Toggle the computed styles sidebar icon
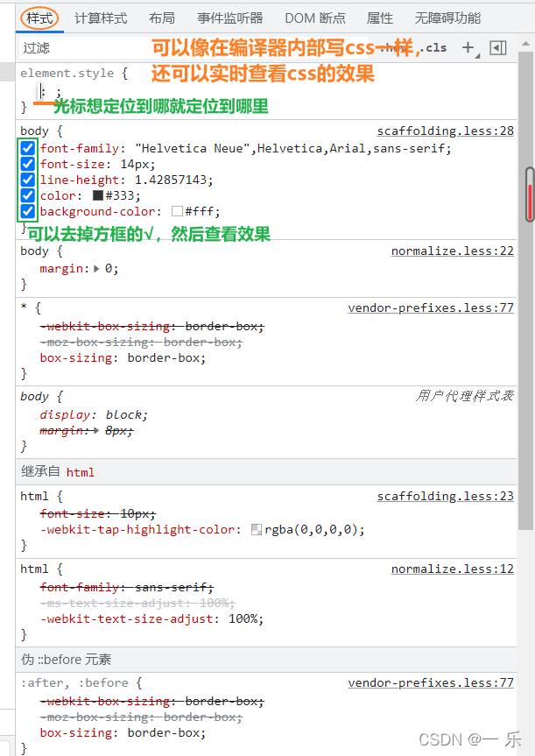 [498, 47]
